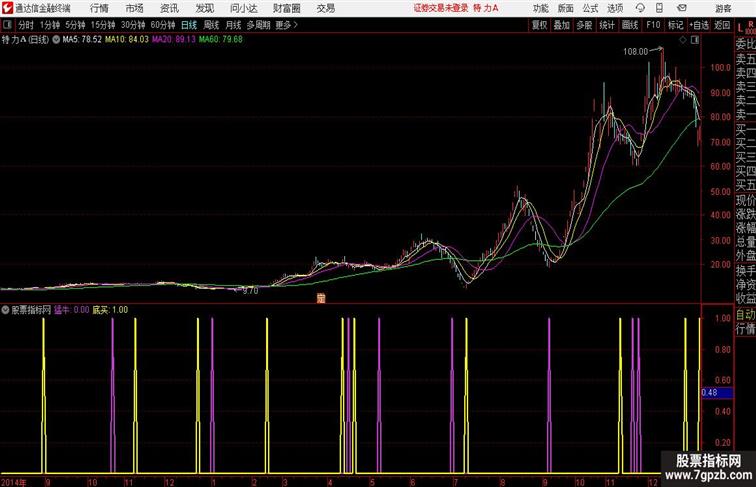The image size is (756, 487).
Task: Click the MA20: 89.13 value
Action: pos(174,40)
